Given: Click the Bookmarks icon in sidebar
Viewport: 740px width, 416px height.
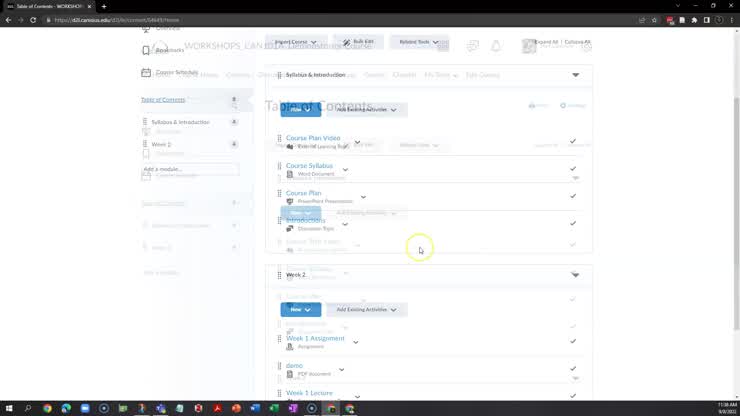Looking at the screenshot, I should (x=146, y=50).
